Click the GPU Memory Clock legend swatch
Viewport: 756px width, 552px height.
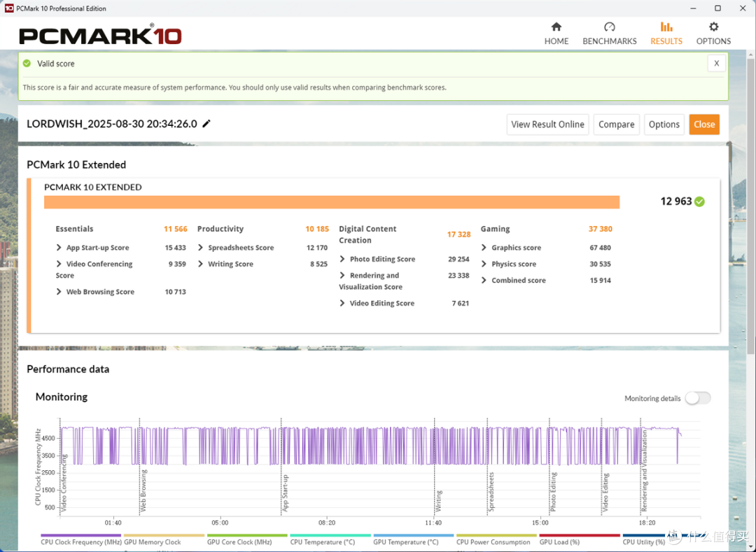(x=164, y=535)
